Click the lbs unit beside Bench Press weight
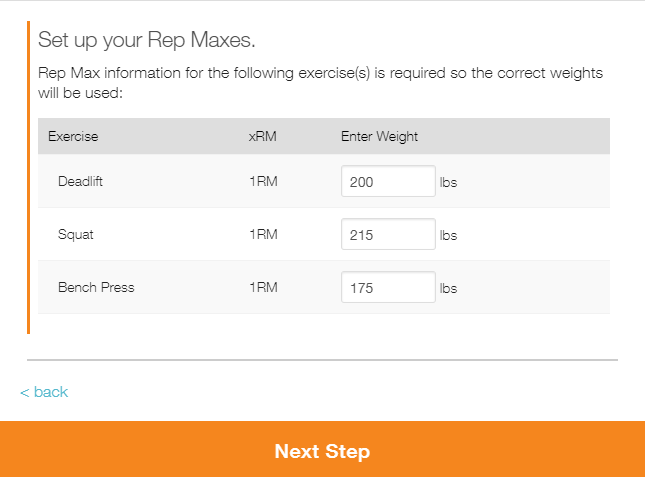Image resolution: width=645 pixels, height=477 pixels. point(448,288)
